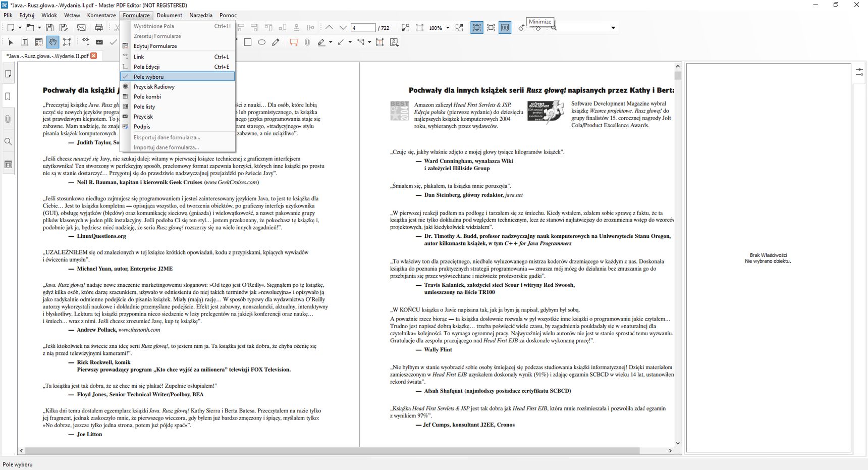Viewport: 868px width, 470px height.
Task: Activate the Hand tool
Action: (x=52, y=42)
